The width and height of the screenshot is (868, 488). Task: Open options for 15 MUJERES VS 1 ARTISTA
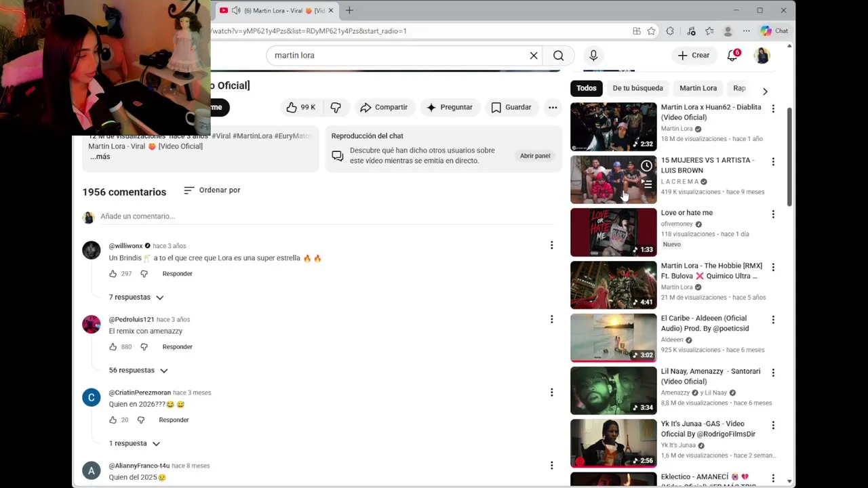point(773,161)
